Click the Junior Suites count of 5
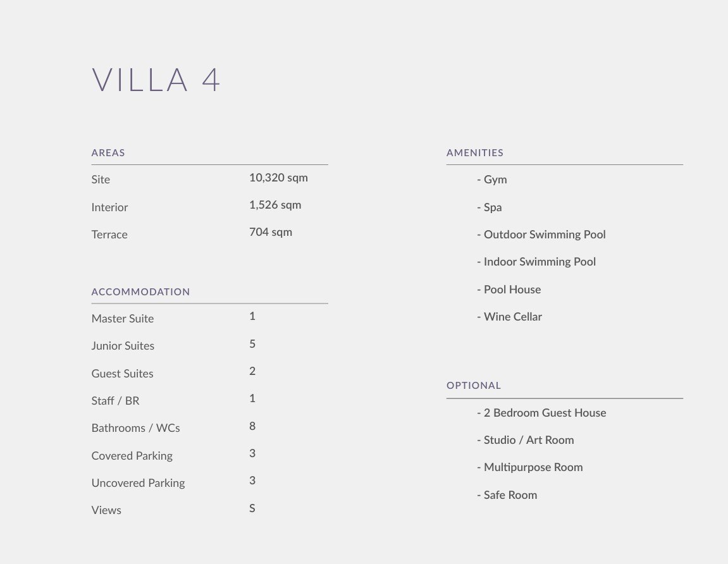Image resolution: width=728 pixels, height=564 pixels. [252, 344]
